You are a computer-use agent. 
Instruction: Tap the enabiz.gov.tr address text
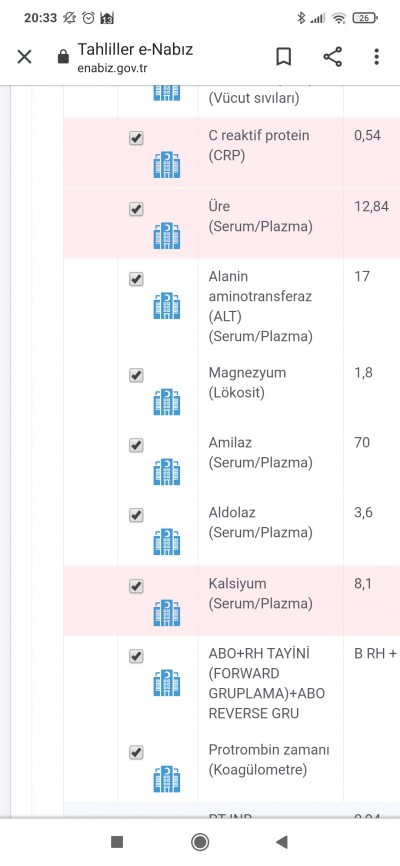(x=113, y=69)
